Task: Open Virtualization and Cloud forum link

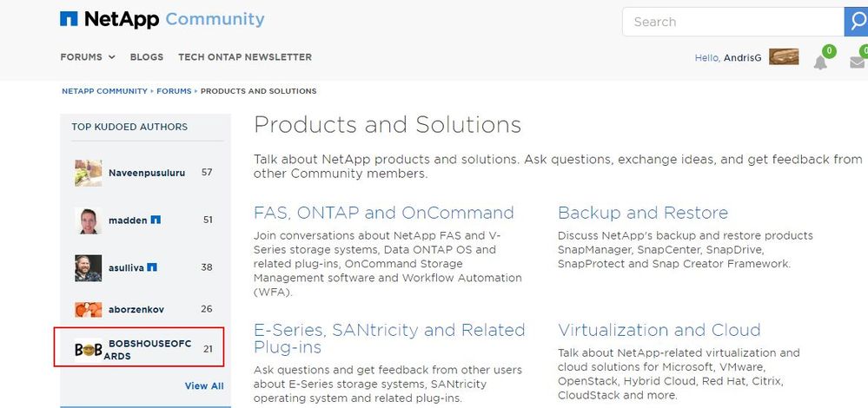Action: pyautogui.click(x=659, y=330)
